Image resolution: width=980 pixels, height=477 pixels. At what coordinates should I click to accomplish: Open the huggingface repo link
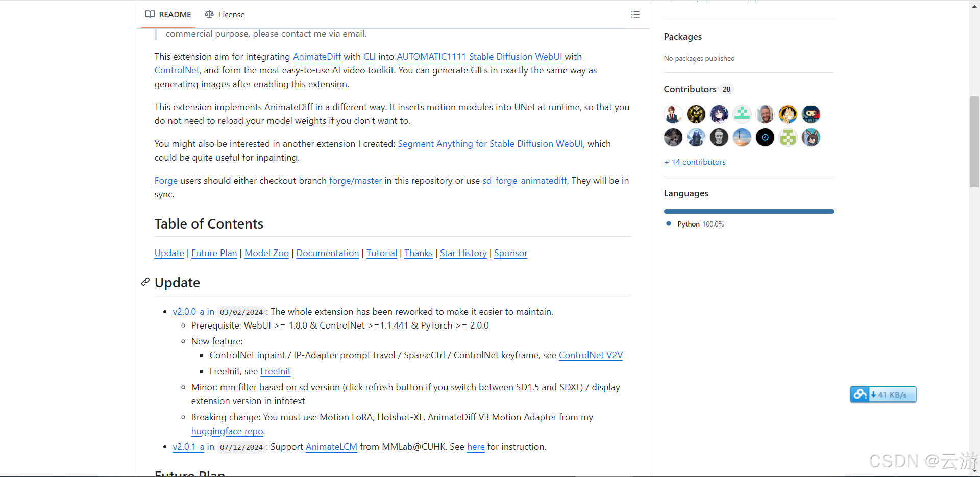pos(227,431)
